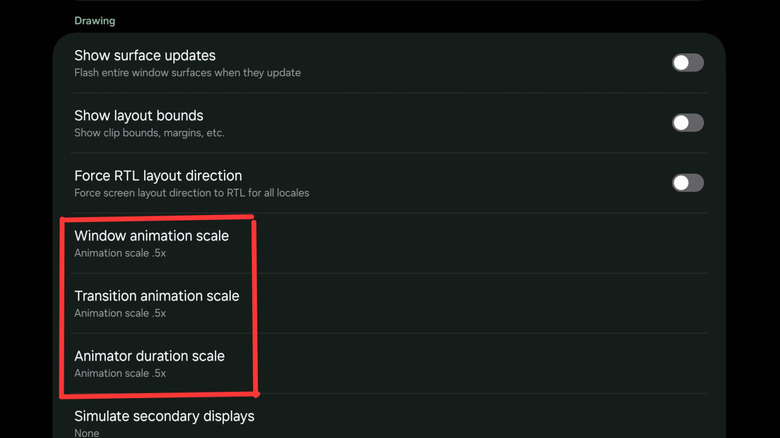Toggle the Show surface updates switch

point(687,63)
